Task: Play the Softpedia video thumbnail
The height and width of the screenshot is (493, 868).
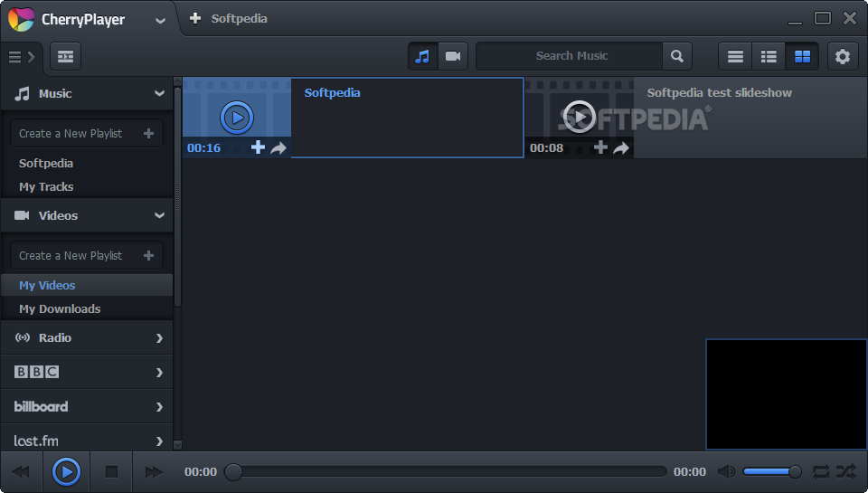Action: [237, 118]
